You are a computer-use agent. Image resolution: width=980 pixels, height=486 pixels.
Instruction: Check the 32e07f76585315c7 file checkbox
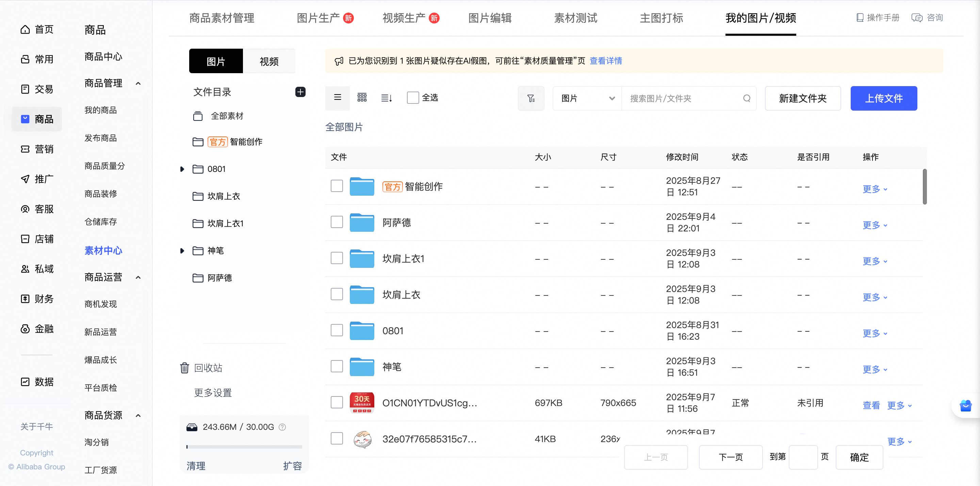(x=337, y=438)
